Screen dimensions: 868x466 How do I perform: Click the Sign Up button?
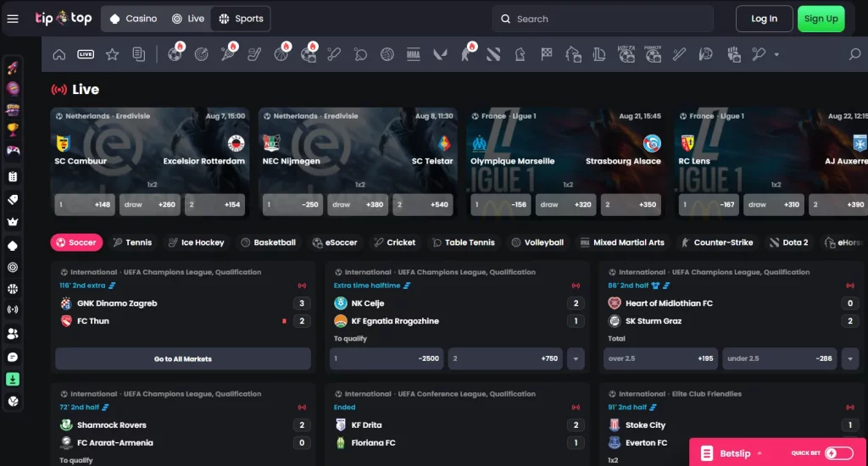(x=821, y=19)
